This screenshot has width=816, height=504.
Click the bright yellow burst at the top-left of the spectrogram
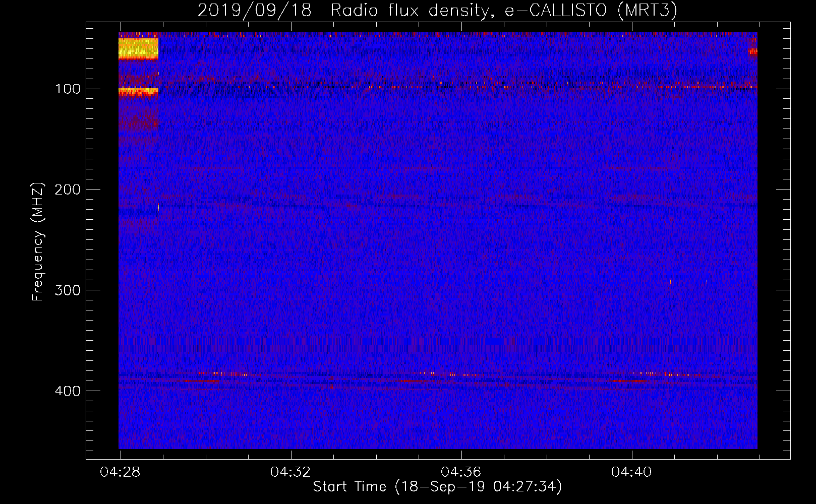coord(138,49)
